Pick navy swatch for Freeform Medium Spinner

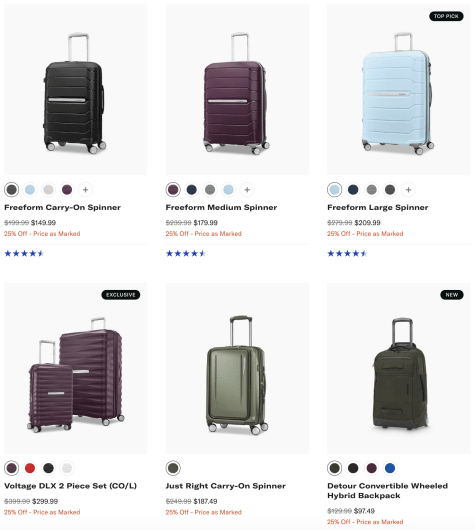tap(192, 190)
